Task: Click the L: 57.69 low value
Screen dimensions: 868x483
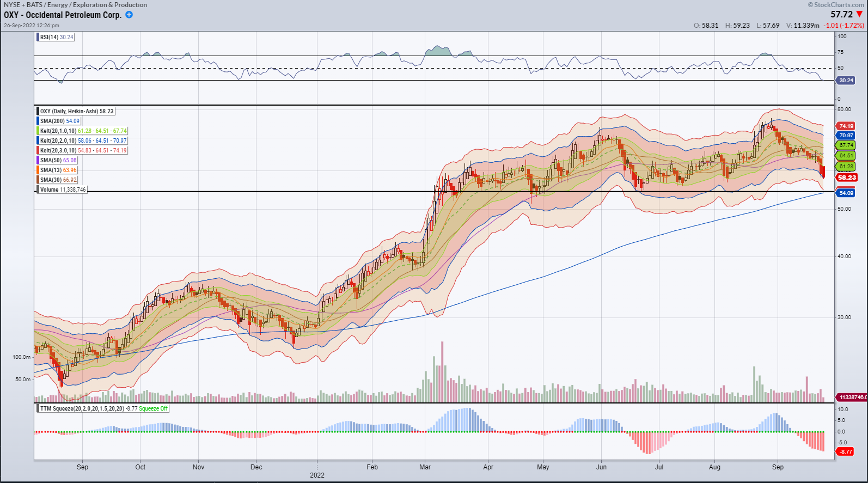Action: point(768,25)
